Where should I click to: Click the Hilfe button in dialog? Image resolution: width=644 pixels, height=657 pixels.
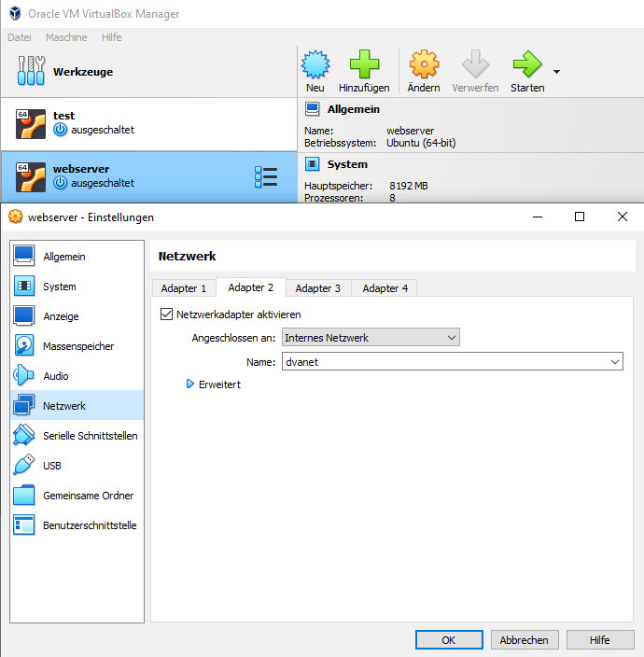point(600,640)
